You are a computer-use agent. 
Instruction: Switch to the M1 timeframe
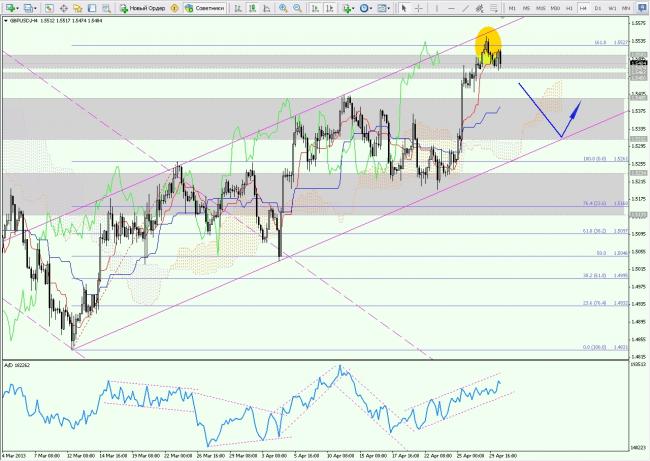click(x=512, y=8)
